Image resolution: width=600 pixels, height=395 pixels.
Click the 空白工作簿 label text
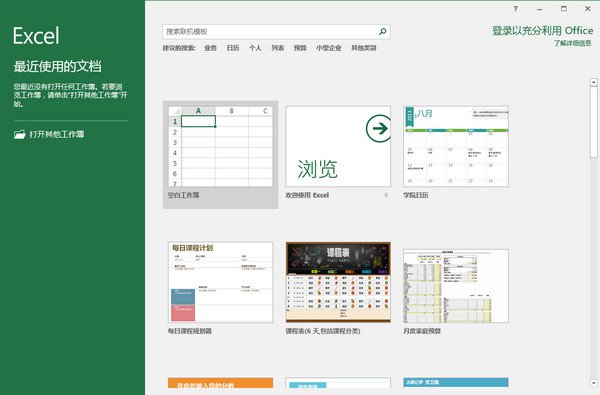click(183, 195)
